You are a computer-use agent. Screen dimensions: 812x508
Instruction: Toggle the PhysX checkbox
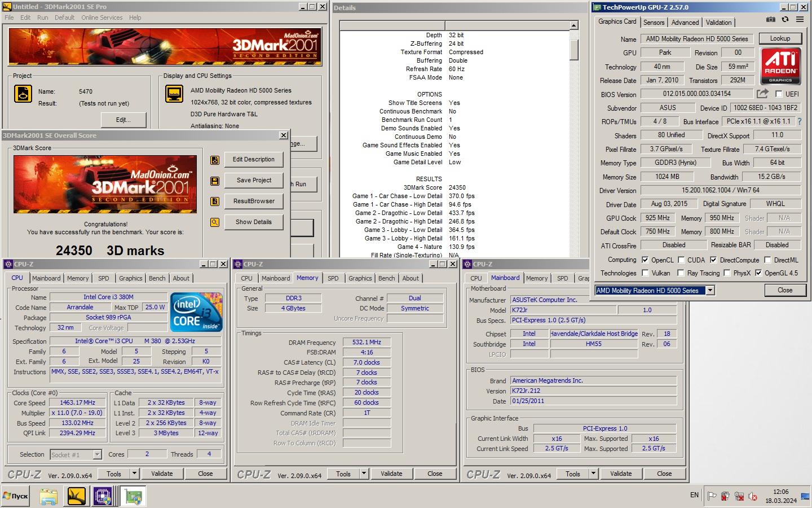pyautogui.click(x=727, y=273)
